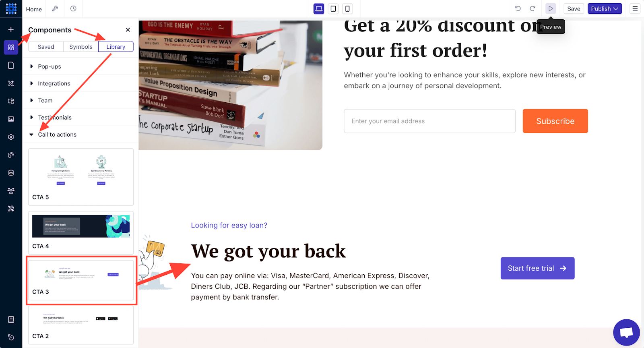This screenshot has height=348, width=644.
Task: Click the Save button
Action: (574, 8)
